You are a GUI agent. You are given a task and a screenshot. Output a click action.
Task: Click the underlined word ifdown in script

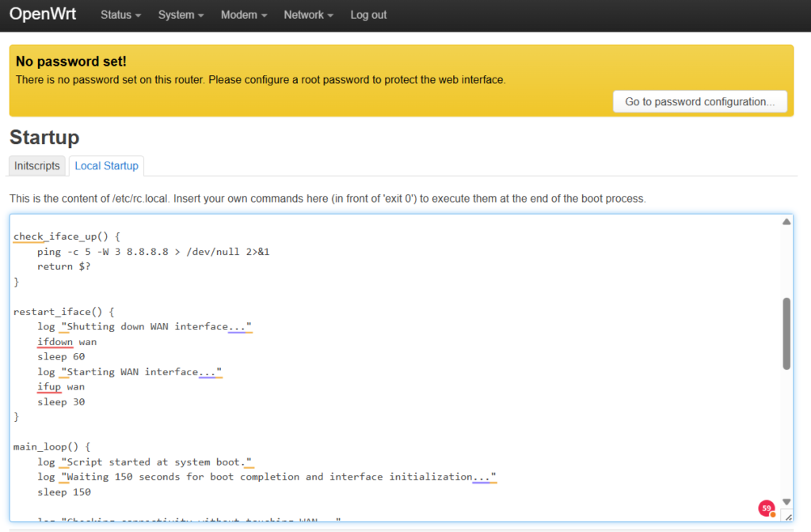click(55, 342)
